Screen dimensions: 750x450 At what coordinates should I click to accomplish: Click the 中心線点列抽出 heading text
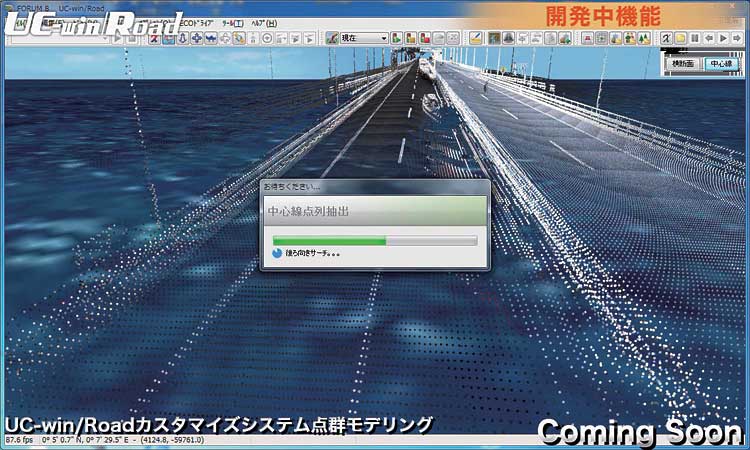(308, 211)
